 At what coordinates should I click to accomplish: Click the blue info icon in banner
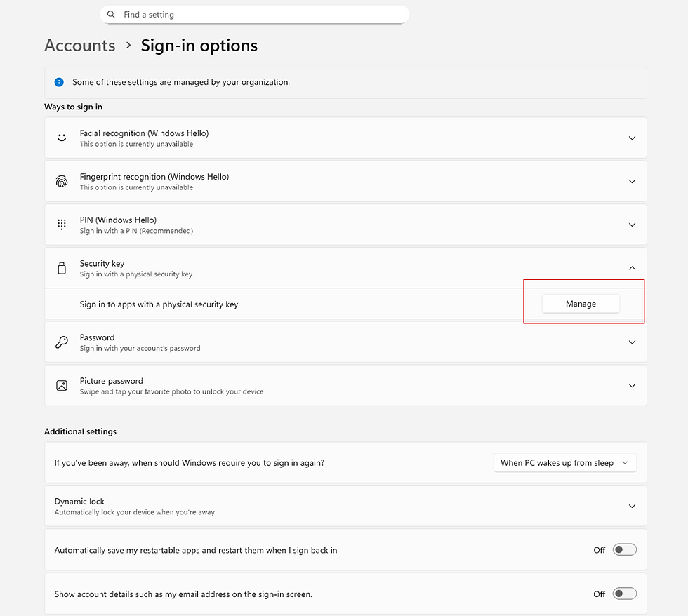(60, 82)
